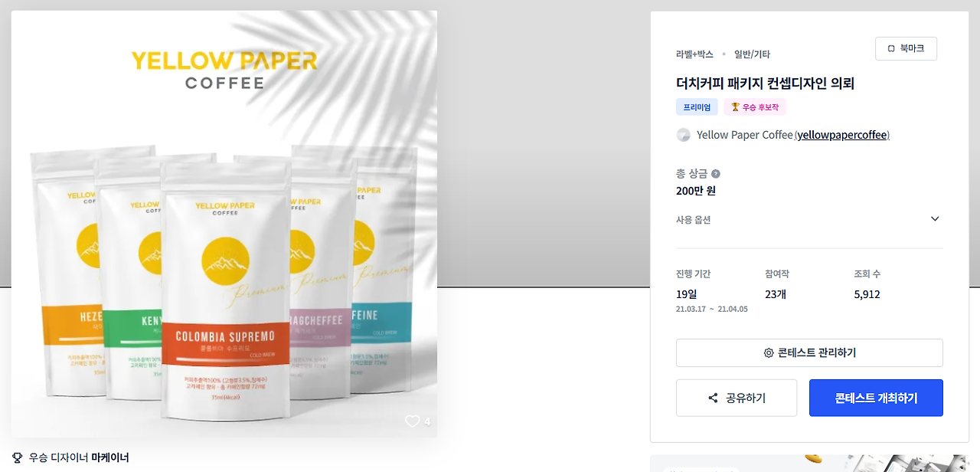Click the Yellow Paper Coffee profile avatar

tap(684, 135)
